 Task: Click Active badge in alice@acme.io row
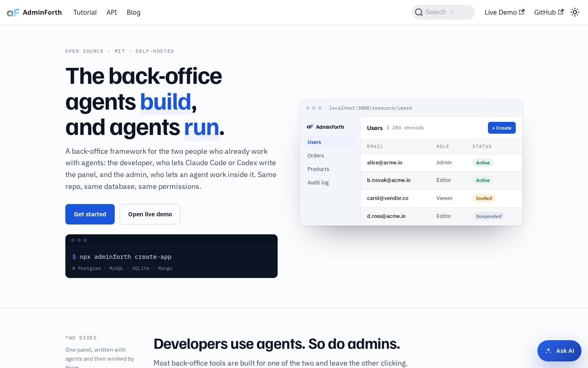(x=483, y=163)
